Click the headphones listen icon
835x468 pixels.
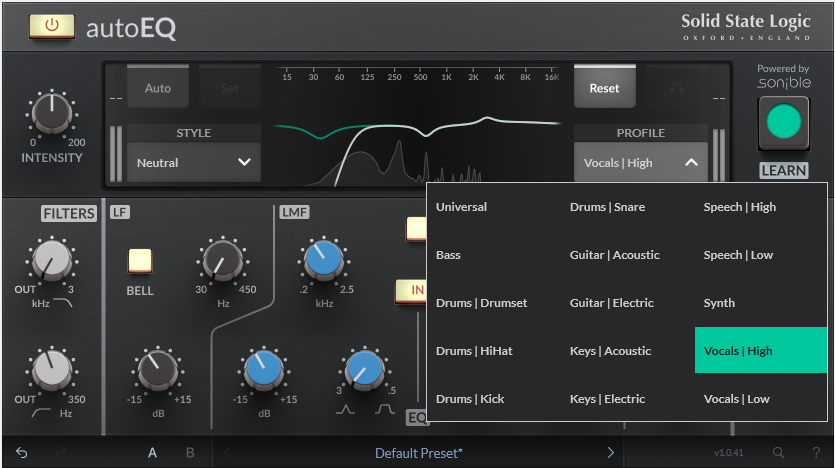677,88
